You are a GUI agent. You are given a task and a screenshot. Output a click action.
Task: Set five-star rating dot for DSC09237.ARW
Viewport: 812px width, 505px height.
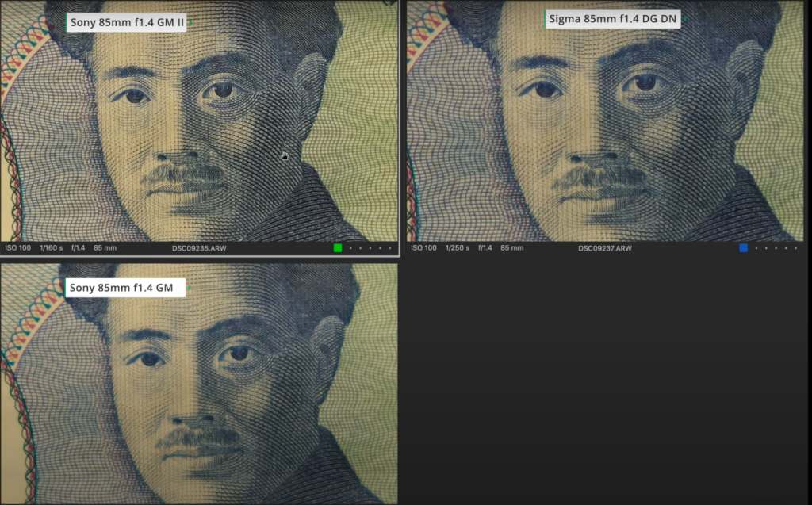click(796, 248)
